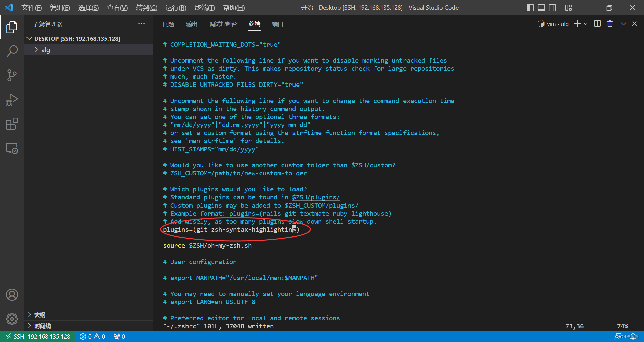Image resolution: width=644 pixels, height=342 pixels.
Task: Open the Remote Explorer view
Action: [12, 148]
